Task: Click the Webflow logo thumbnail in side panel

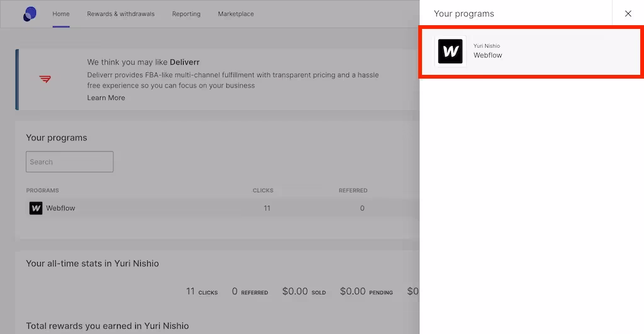Action: pos(450,52)
